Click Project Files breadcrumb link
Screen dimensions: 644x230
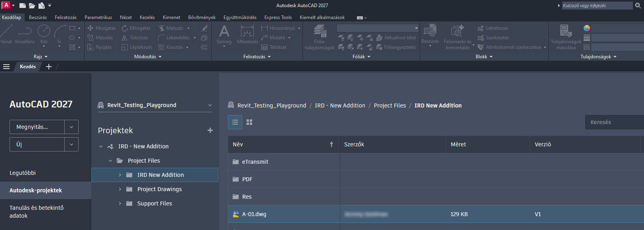(x=390, y=105)
